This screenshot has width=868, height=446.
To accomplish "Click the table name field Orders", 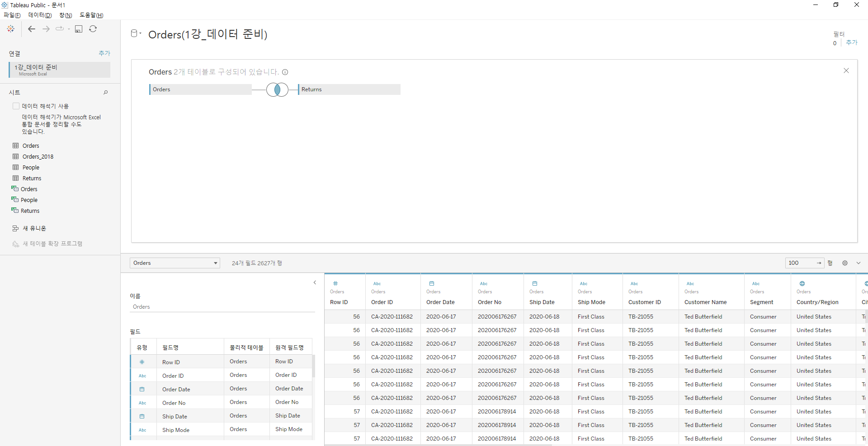I will (x=222, y=307).
